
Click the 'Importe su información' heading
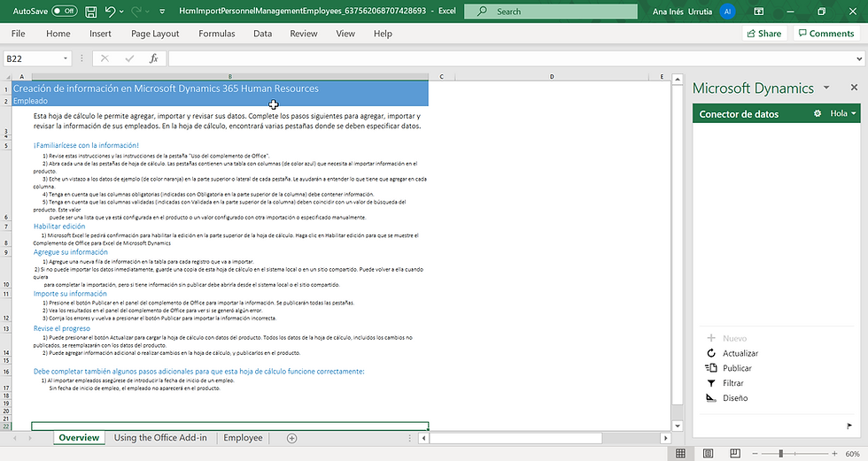tap(70, 294)
